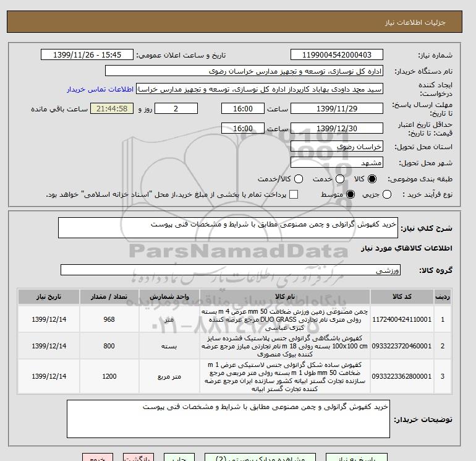
Task: Click the ردیف column header
Action: tap(442, 296)
